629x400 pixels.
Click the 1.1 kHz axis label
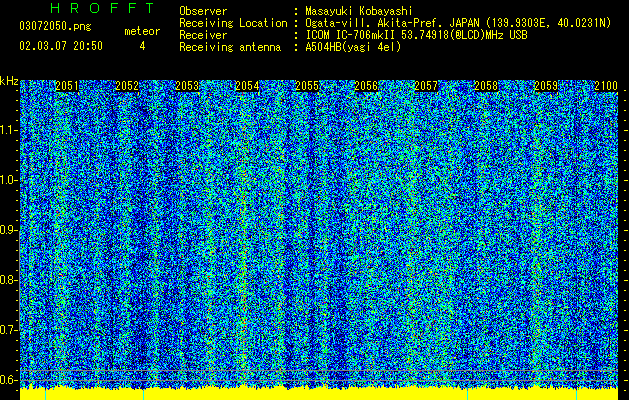click(8, 130)
